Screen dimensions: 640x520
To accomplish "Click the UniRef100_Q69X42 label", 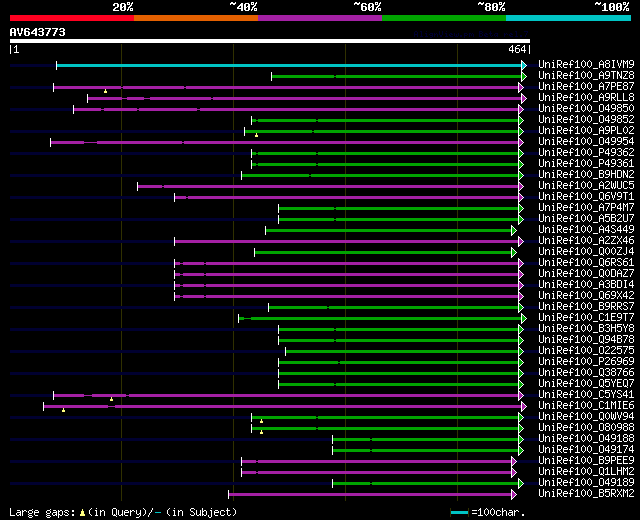I will point(586,296).
